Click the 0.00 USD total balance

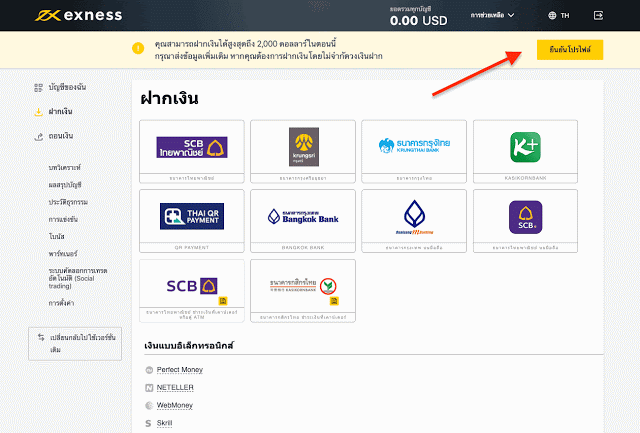click(x=418, y=20)
